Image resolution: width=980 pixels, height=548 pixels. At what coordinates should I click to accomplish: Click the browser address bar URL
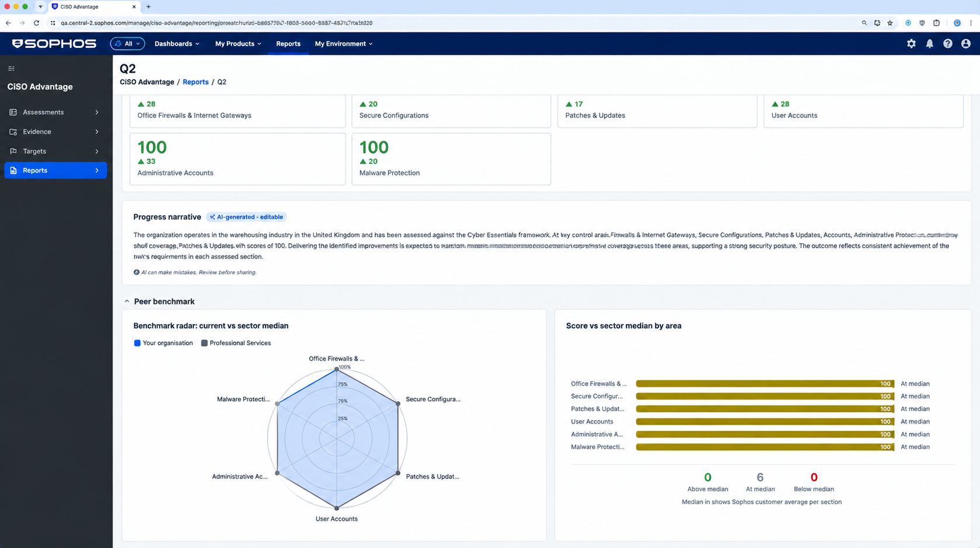[x=216, y=23]
